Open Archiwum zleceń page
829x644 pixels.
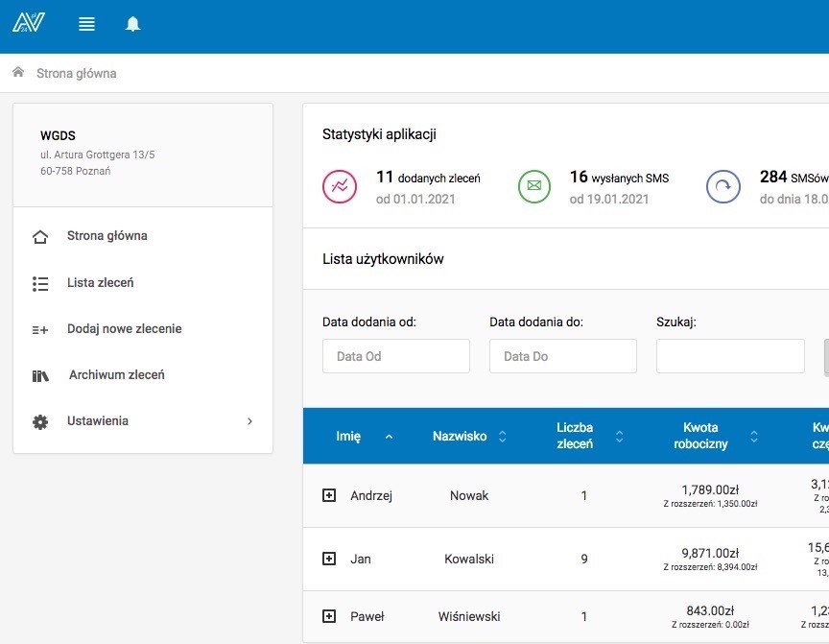[116, 375]
